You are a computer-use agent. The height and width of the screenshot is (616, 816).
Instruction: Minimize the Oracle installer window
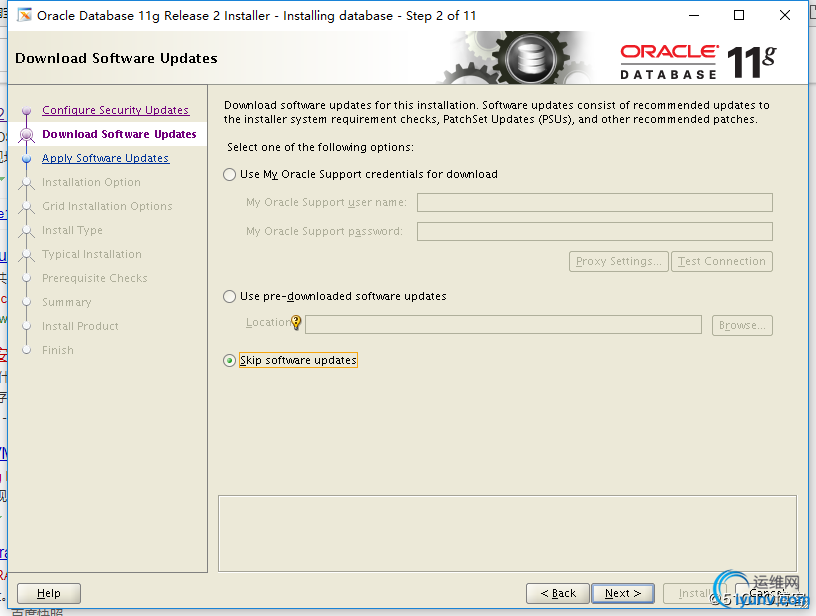click(x=694, y=16)
